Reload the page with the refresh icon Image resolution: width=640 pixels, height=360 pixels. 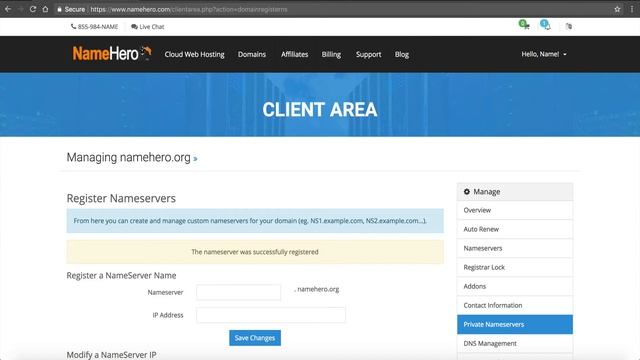pyautogui.click(x=33, y=9)
